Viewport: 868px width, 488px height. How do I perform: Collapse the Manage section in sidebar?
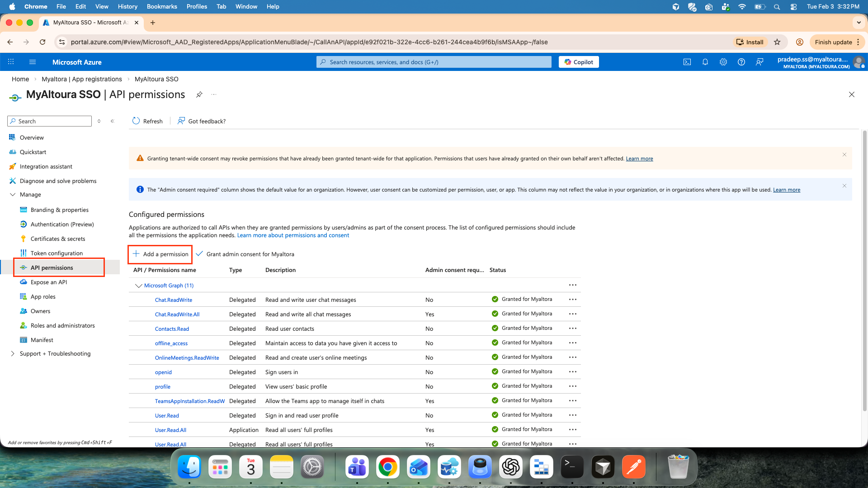(x=13, y=195)
